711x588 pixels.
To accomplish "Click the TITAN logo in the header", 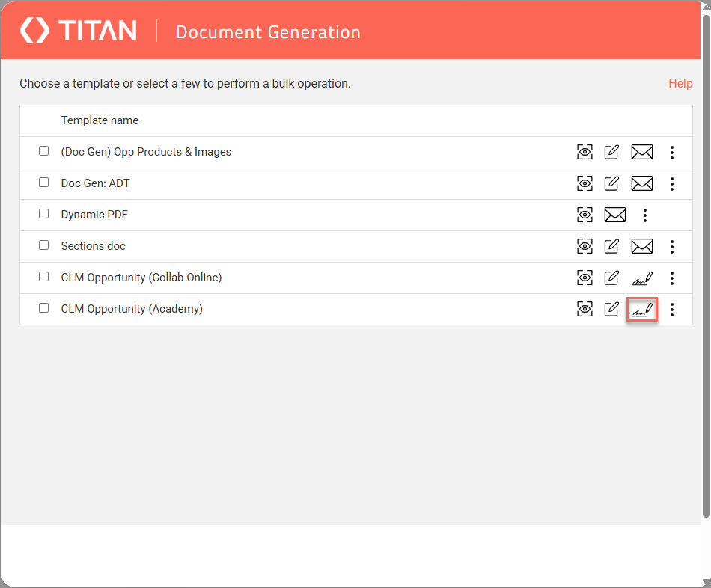I will coord(78,30).
